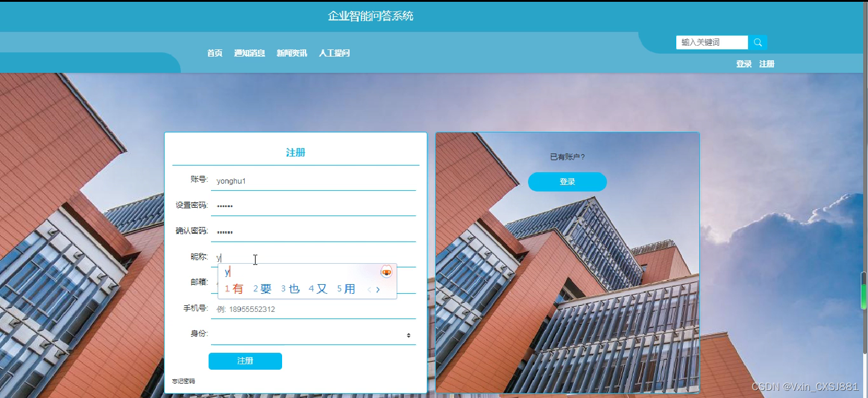This screenshot has width=868, height=398.
Task: Click the previous-page arrow in the IME candidates
Action: (x=368, y=289)
